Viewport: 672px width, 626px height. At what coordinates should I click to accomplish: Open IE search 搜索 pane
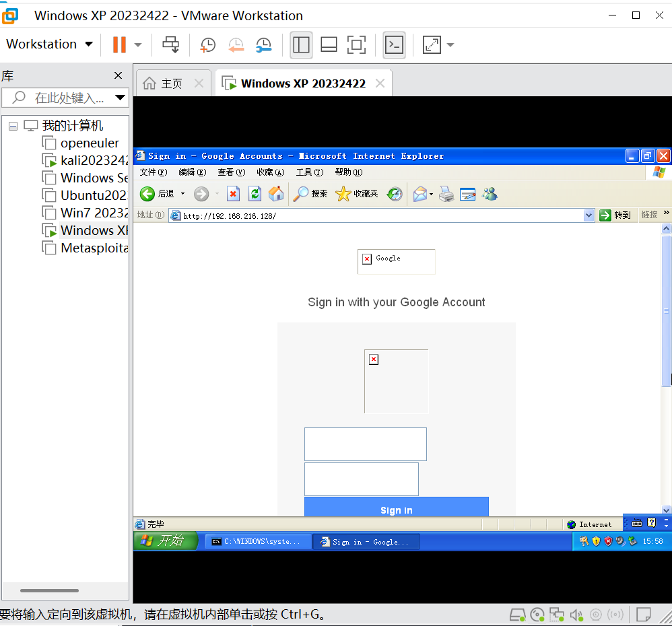tap(310, 194)
